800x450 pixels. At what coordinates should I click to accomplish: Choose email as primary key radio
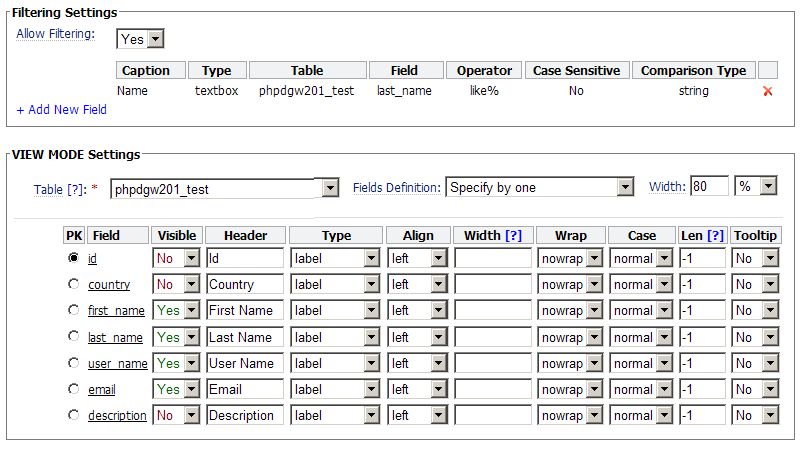pos(73,389)
